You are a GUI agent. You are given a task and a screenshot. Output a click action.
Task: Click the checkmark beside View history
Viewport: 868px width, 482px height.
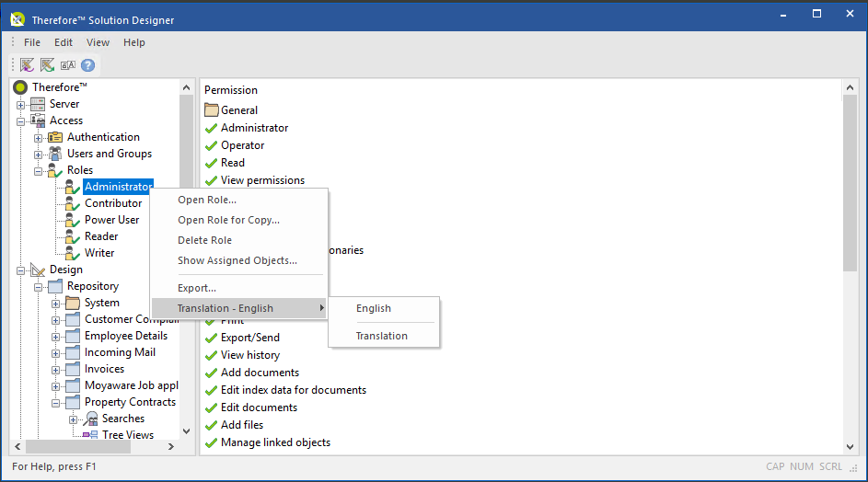pos(211,356)
